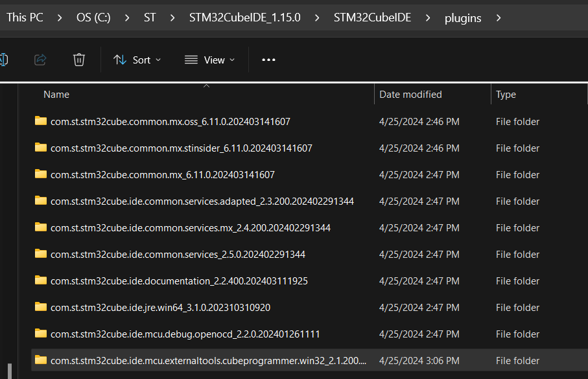Click File folder type of documentation row

click(517, 281)
